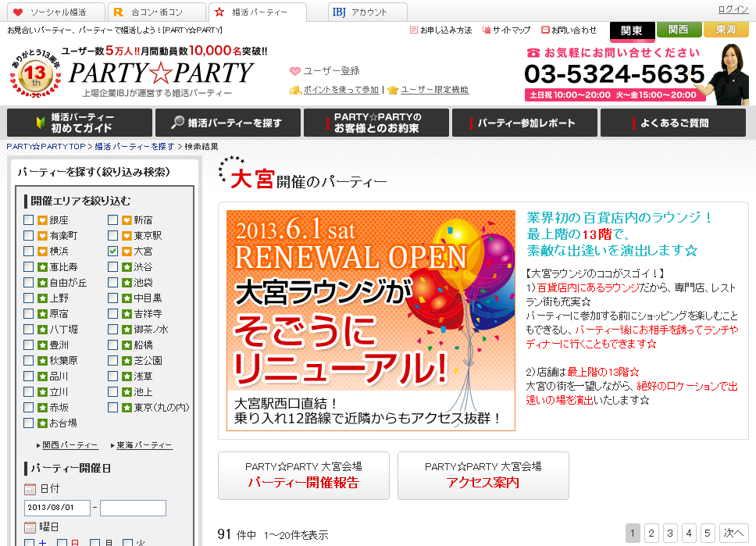
Task: Click the start date field 2013/08/01
Action: 57,508
